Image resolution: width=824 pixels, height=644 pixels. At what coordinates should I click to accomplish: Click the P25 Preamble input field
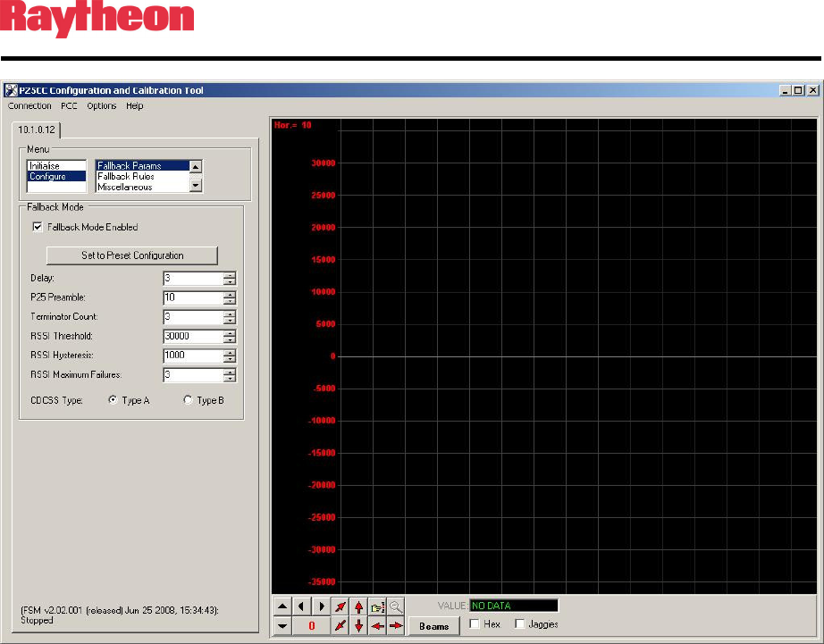(x=192, y=297)
